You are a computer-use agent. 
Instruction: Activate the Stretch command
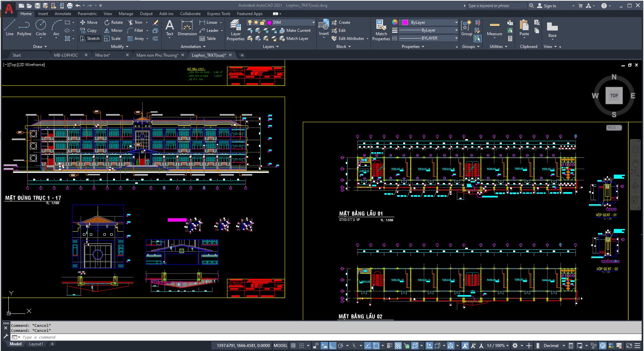(x=90, y=38)
